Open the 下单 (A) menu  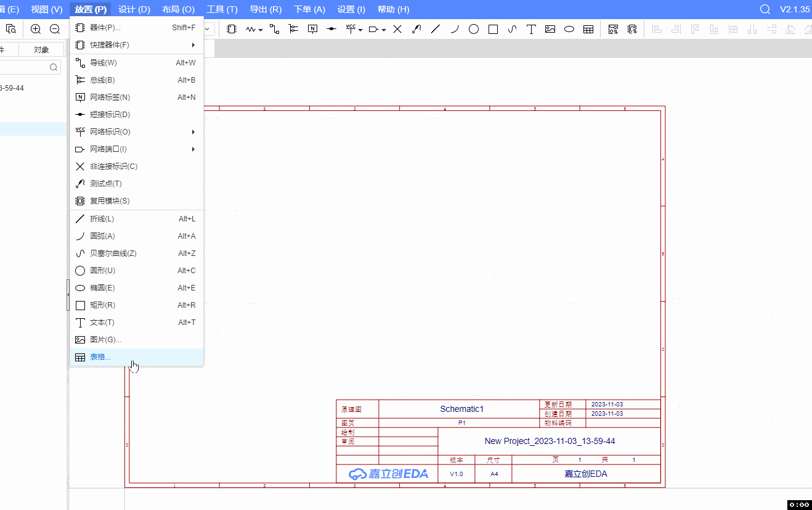pos(309,9)
